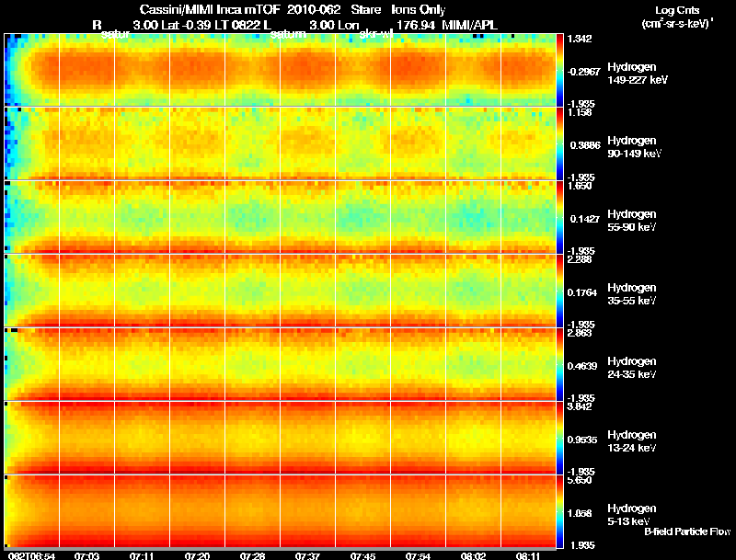Viewport: 736px width, 560px height.
Task: Click the Hydrogen 149-227 keV label
Action: (x=638, y=74)
